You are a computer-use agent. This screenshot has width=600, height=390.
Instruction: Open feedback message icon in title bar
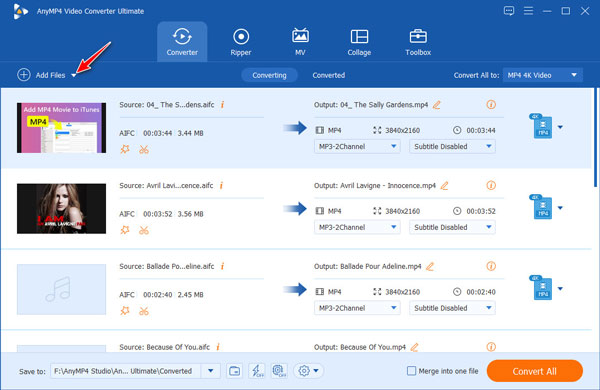(x=509, y=11)
